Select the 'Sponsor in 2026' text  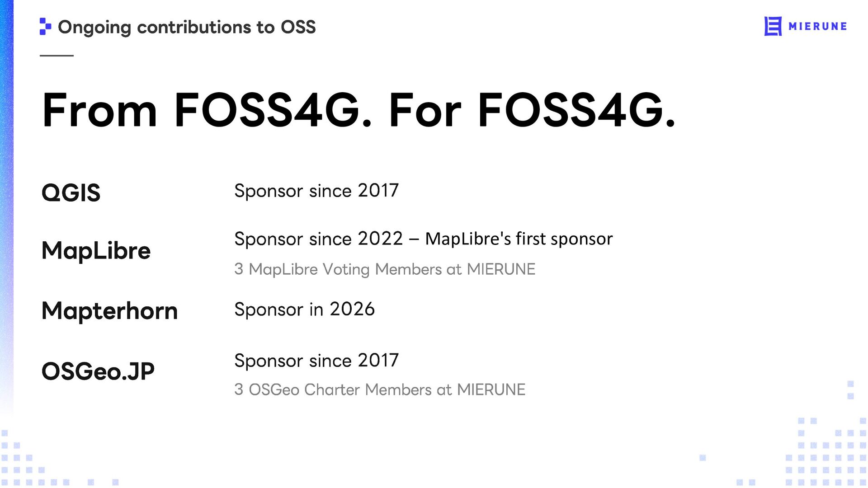pyautogui.click(x=304, y=310)
